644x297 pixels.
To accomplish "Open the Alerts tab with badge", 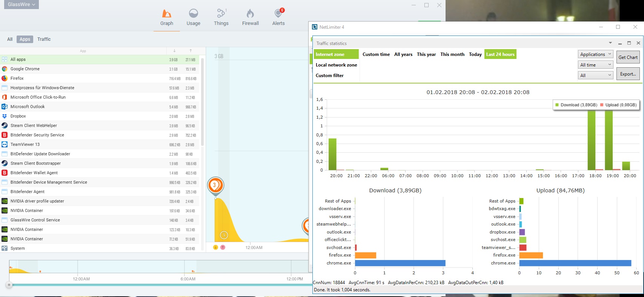I will tap(278, 18).
